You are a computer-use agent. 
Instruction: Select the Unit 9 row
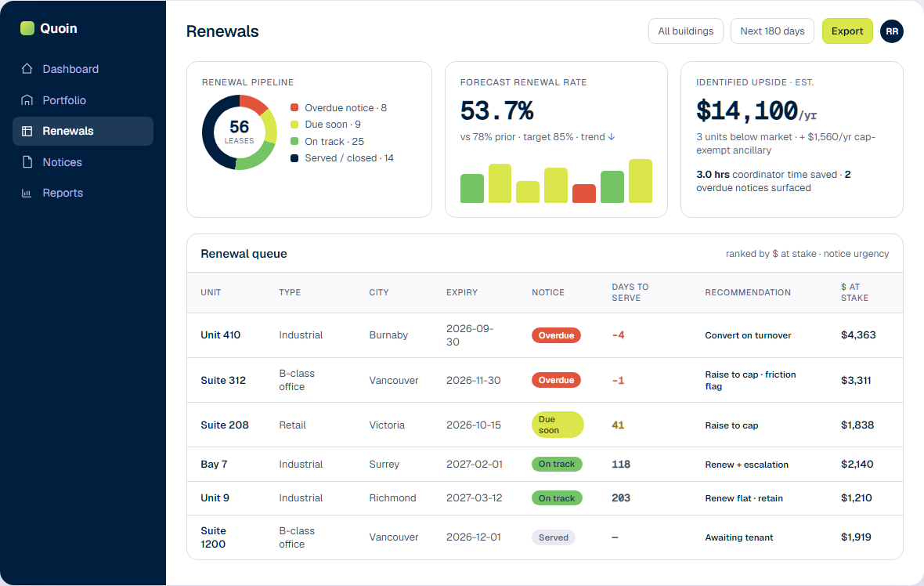[x=544, y=498]
